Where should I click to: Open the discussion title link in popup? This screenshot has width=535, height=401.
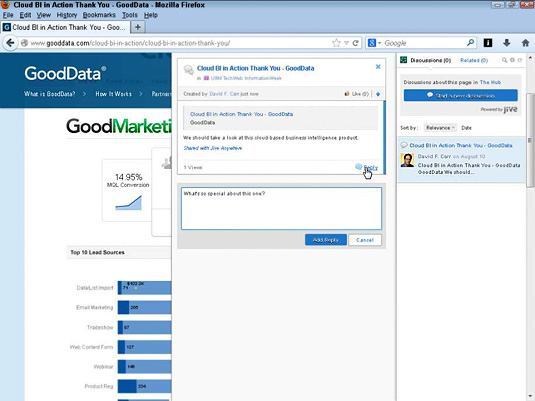[x=255, y=68]
